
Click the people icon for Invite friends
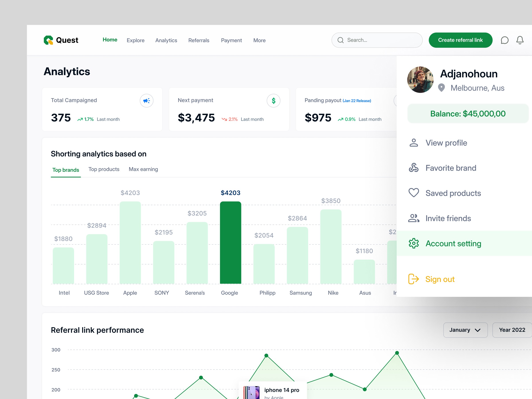414,218
